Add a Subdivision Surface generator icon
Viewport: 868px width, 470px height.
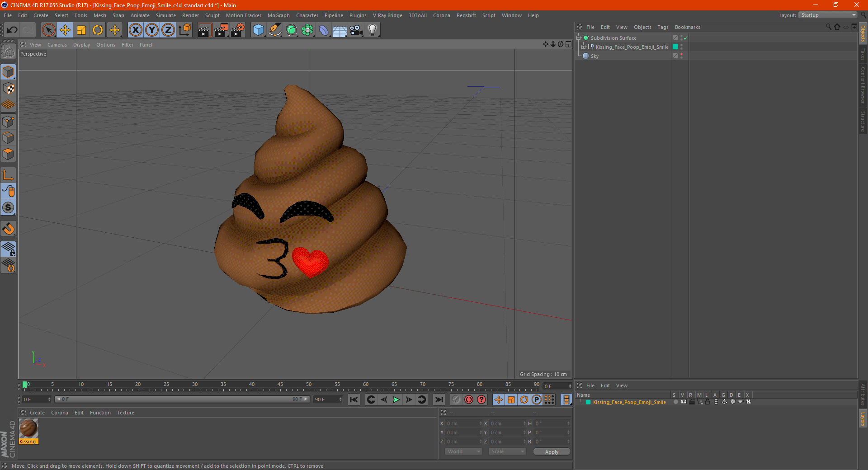point(291,30)
